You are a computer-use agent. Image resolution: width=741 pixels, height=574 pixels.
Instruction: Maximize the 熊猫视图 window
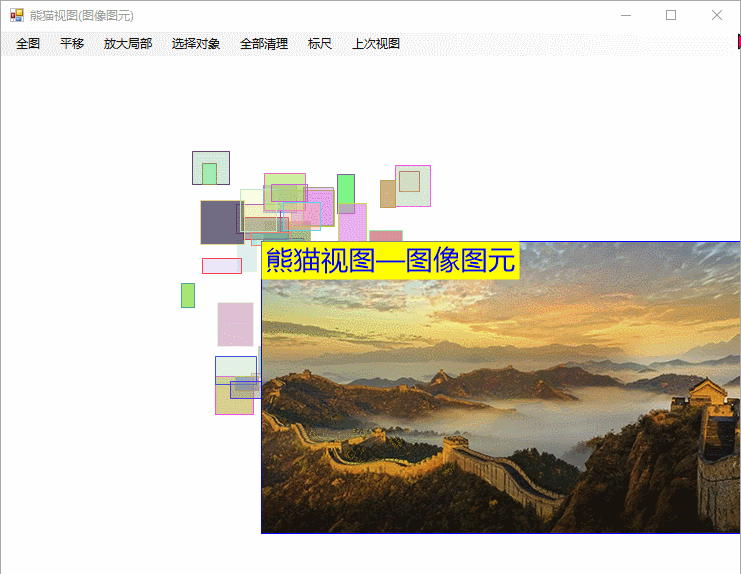point(671,16)
